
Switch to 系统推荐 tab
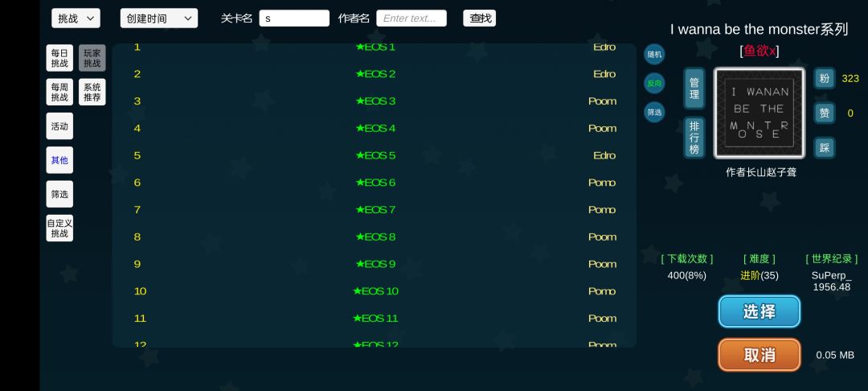[92, 92]
